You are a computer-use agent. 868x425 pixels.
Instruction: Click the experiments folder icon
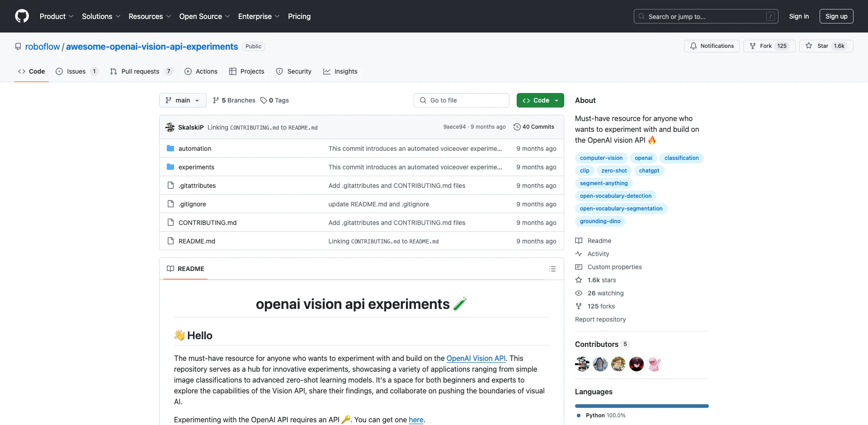[x=170, y=167]
